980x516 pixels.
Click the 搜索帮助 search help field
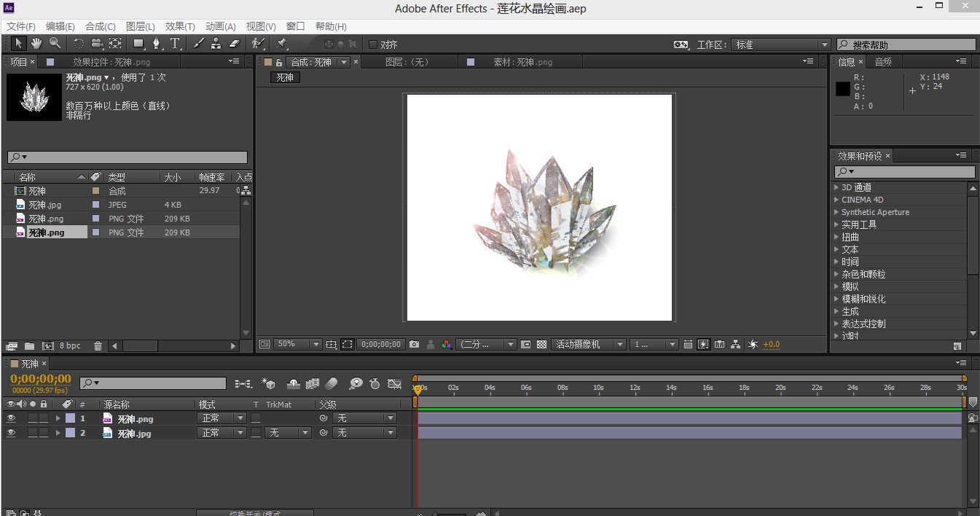pos(906,44)
